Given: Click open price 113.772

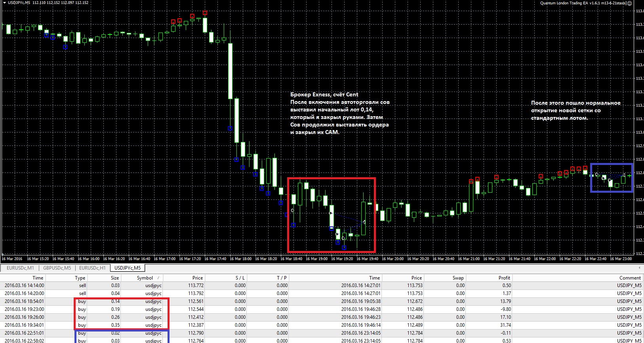Looking at the screenshot, I should (196, 286).
